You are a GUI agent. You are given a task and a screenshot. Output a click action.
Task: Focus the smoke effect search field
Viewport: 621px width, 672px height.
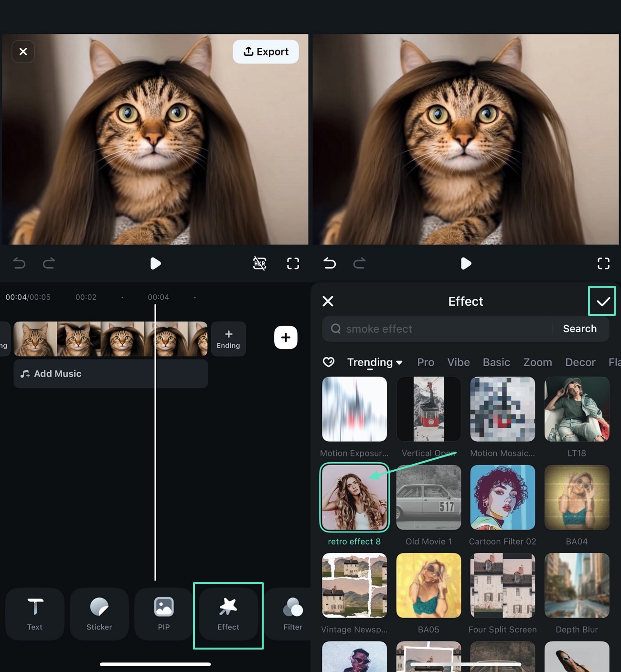437,329
